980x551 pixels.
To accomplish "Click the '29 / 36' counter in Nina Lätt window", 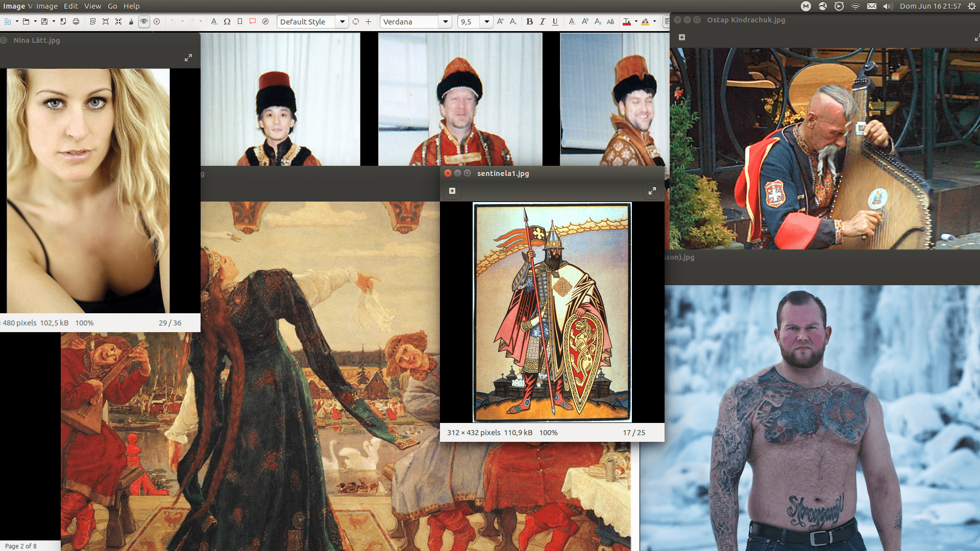I will tap(170, 323).
